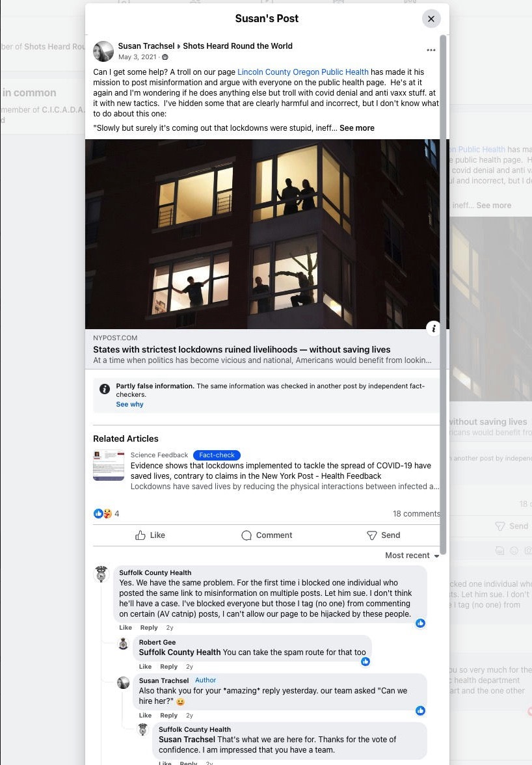Like Robert Gee's reply
This screenshot has width=532, height=765.
pos(145,666)
